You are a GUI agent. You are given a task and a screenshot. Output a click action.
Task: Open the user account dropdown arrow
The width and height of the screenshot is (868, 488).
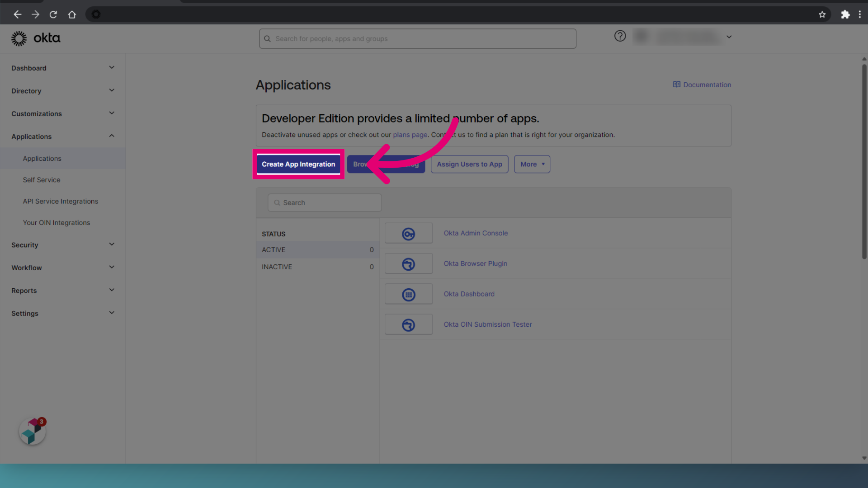[x=729, y=37]
